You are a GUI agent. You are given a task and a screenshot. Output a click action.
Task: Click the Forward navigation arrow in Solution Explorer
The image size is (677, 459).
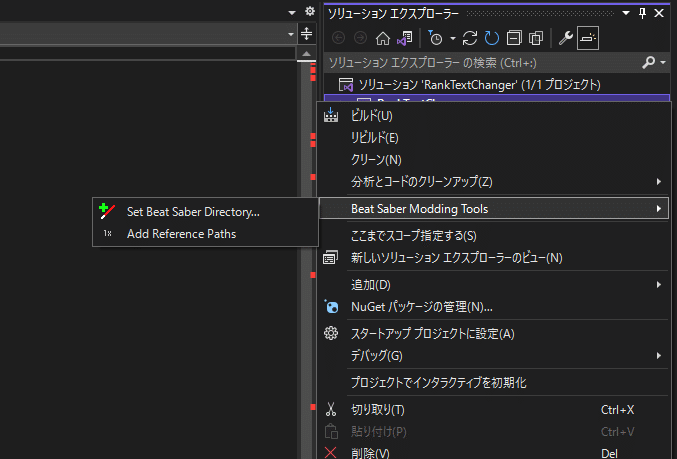click(360, 38)
